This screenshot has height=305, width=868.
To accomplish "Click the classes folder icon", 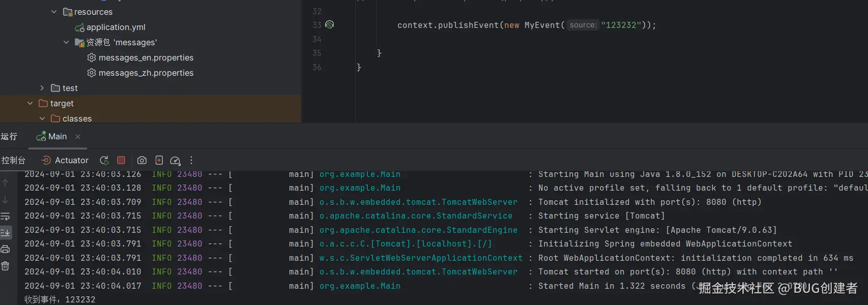I will pyautogui.click(x=55, y=118).
